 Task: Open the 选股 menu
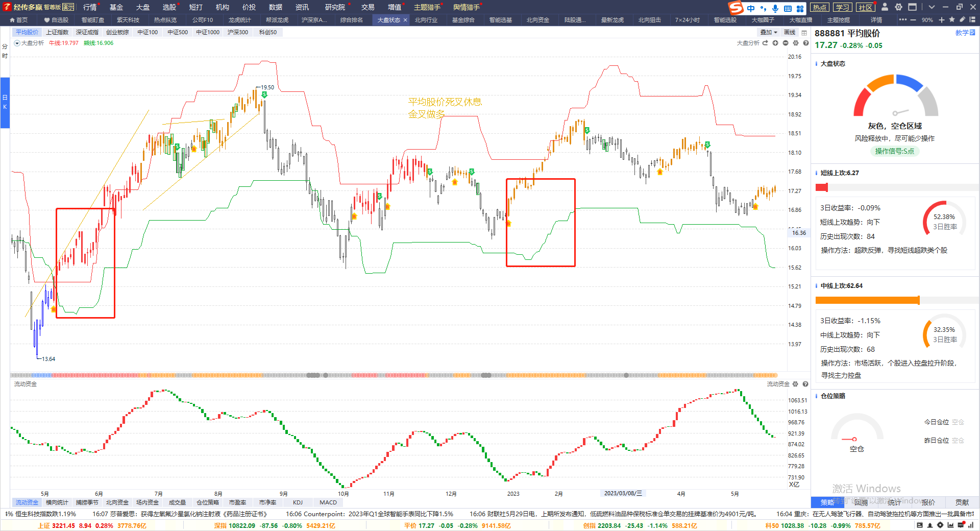(169, 7)
